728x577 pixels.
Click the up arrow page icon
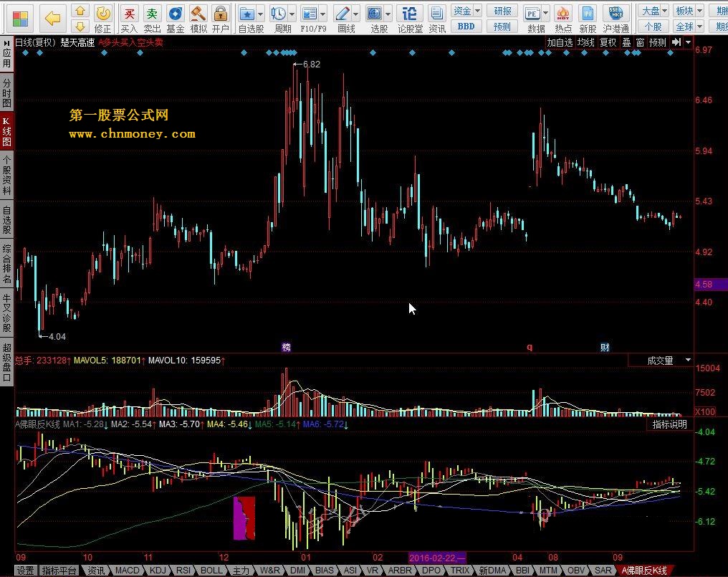[x=80, y=11]
